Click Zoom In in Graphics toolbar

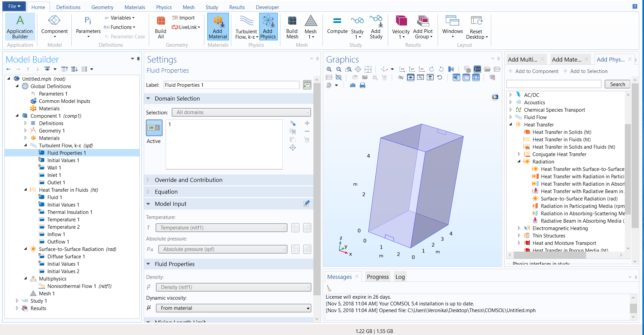pyautogui.click(x=329, y=69)
